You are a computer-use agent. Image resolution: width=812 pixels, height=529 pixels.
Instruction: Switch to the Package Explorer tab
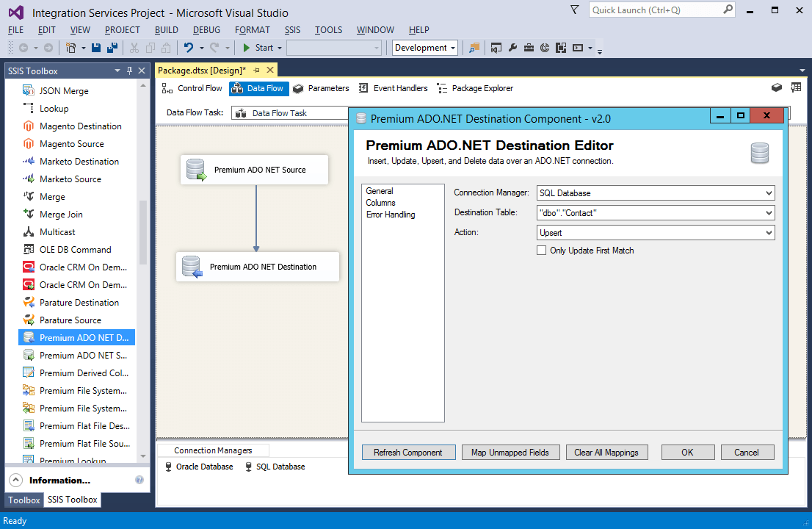(475, 88)
